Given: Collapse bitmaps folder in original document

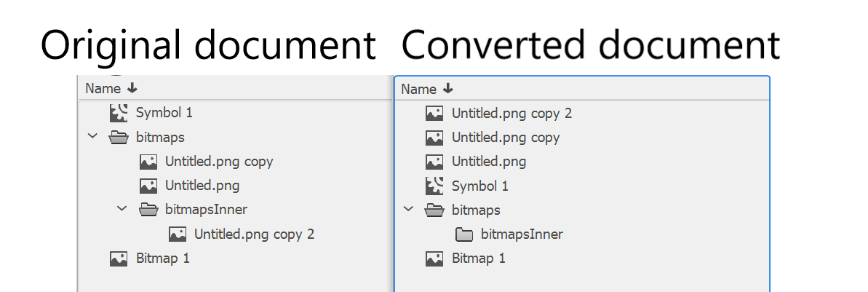Looking at the screenshot, I should click(92, 136).
